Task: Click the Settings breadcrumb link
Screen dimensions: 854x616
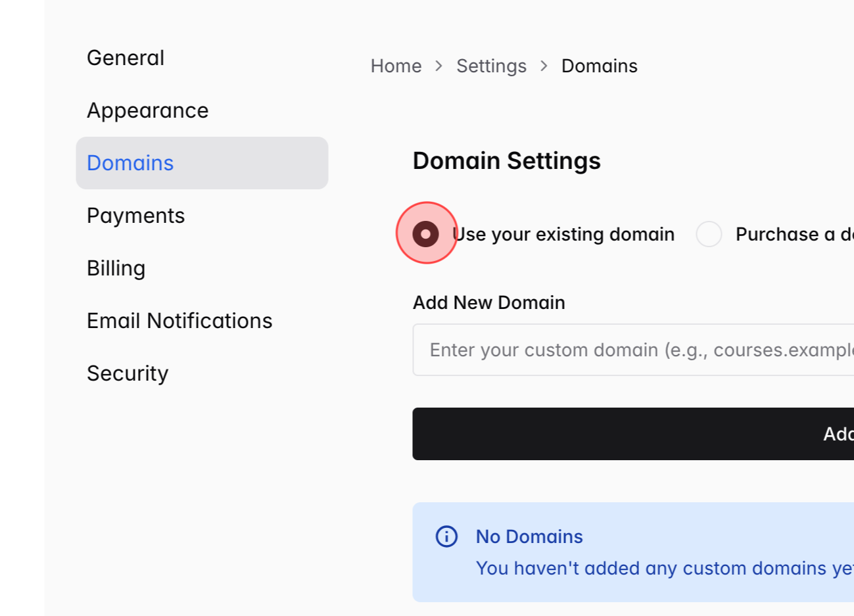Action: point(491,66)
